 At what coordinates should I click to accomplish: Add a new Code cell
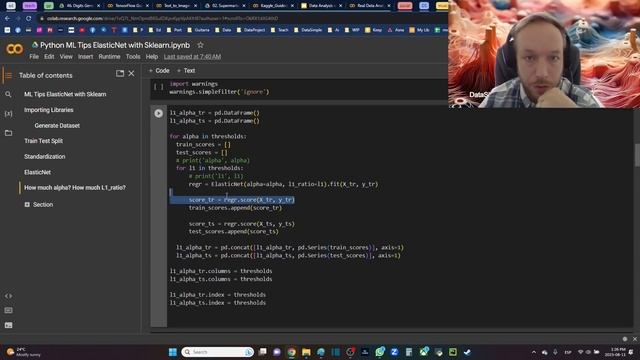[x=159, y=71]
